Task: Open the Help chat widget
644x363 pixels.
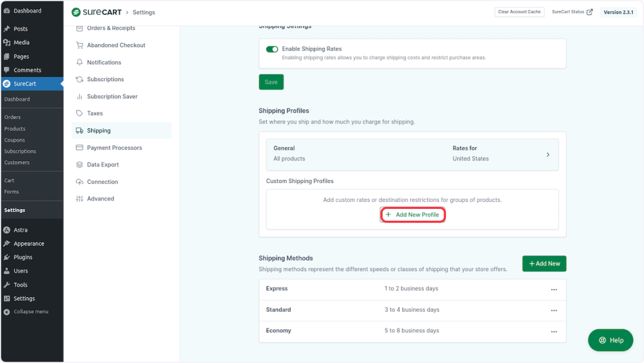Action: (611, 340)
